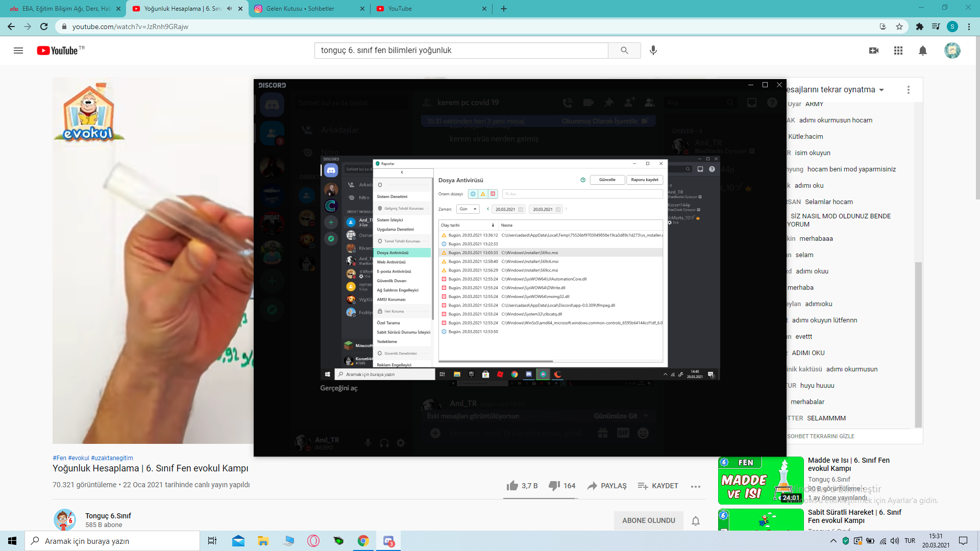The image size is (980, 551).
Task: Close the EBA tab
Action: point(118,9)
